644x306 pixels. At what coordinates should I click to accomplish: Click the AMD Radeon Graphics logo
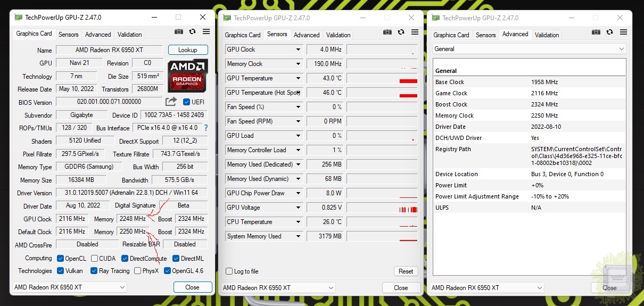(188, 75)
